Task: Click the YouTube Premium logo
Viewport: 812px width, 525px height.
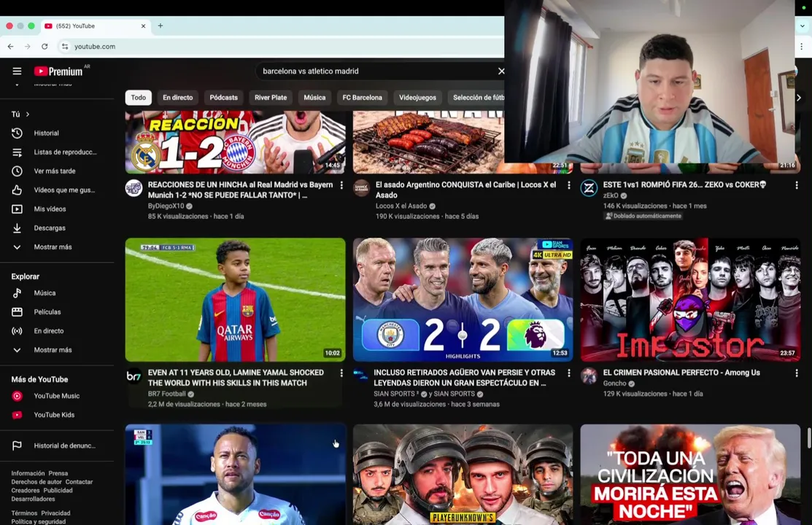Action: coord(58,71)
